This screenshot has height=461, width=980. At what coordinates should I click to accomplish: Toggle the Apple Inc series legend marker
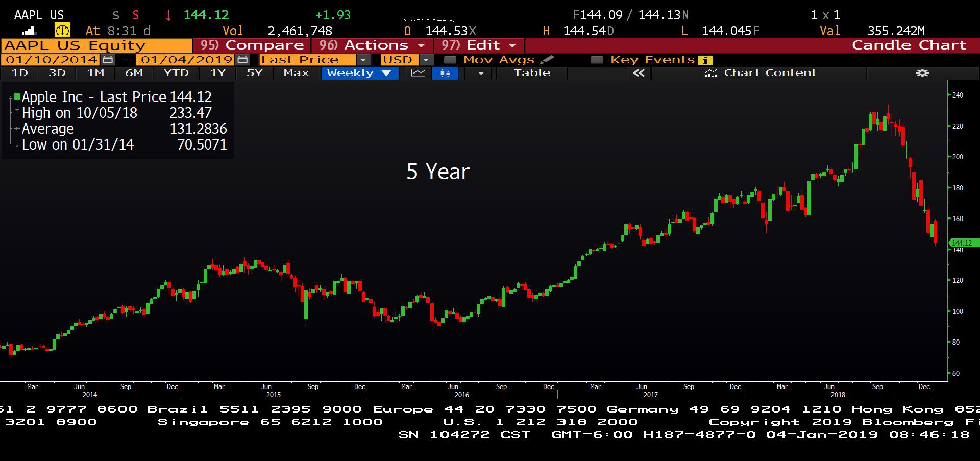[17, 96]
